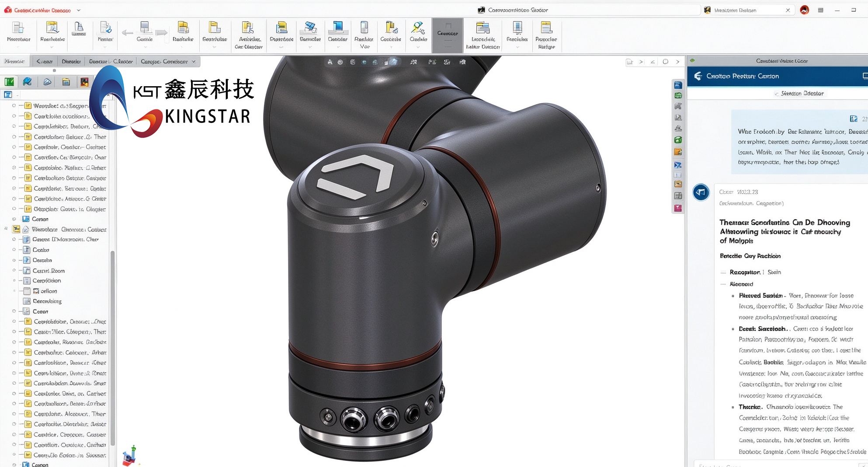Click the last tool icon in the ribbon
The image size is (868, 467).
pos(546,28)
